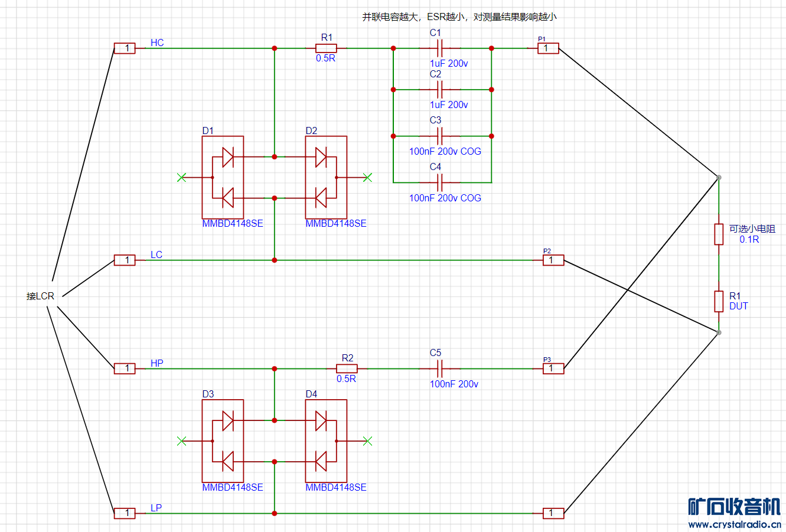The width and height of the screenshot is (786, 532).
Task: Click the D1 designator text
Action: [208, 130]
